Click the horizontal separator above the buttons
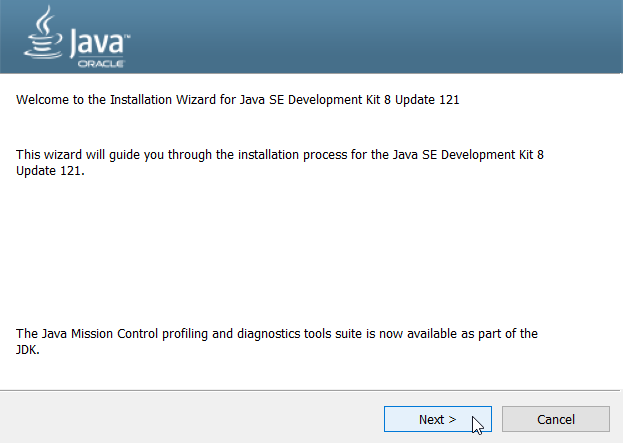Screen dimensions: 623x443 tap(310, 391)
